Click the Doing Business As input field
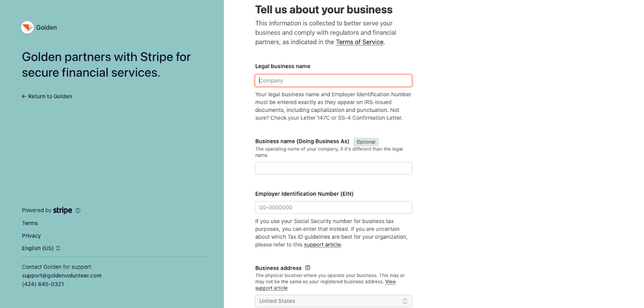644x308 pixels. pos(333,168)
